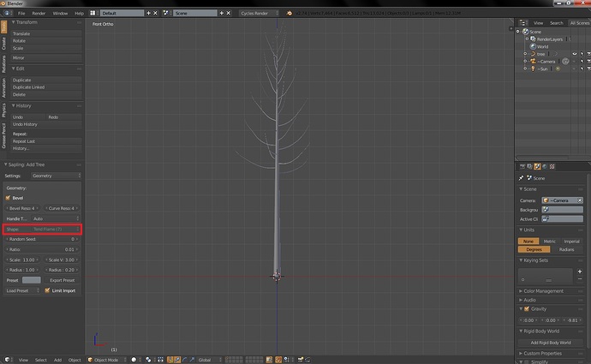Open the Add menu in 3D view header
591x364 pixels.
[x=57, y=360]
